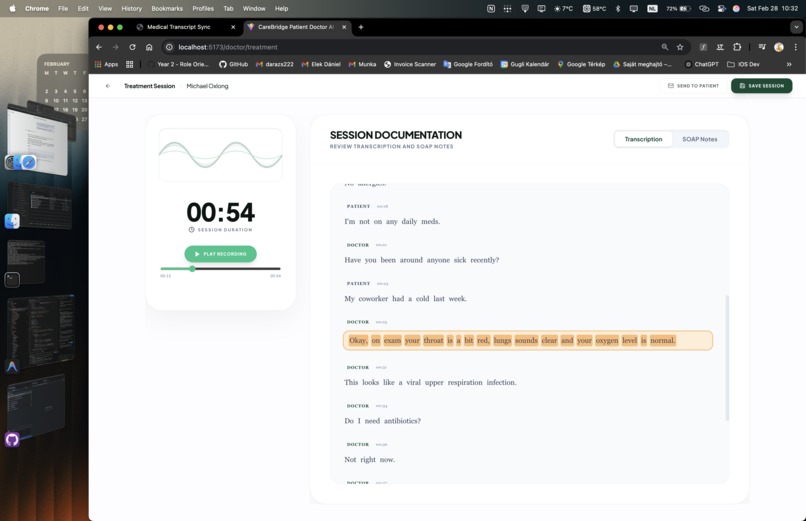This screenshot has height=521, width=806.
Task: Open the Apple menu icon
Action: (x=12, y=8)
